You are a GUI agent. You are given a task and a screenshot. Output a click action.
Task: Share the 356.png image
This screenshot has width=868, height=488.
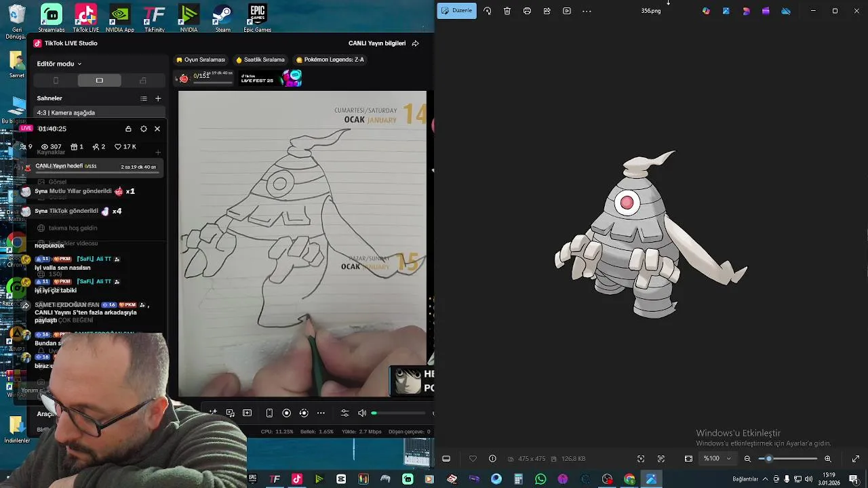547,11
